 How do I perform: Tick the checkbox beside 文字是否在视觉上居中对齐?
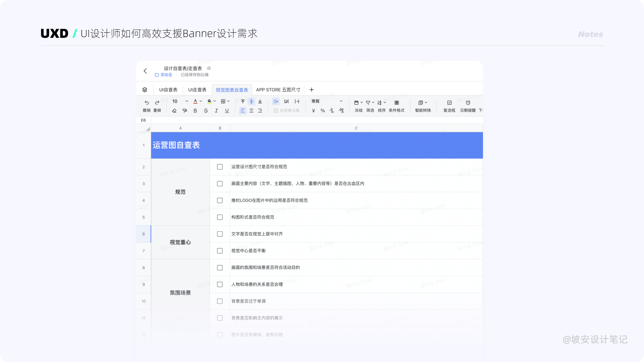pos(220,234)
